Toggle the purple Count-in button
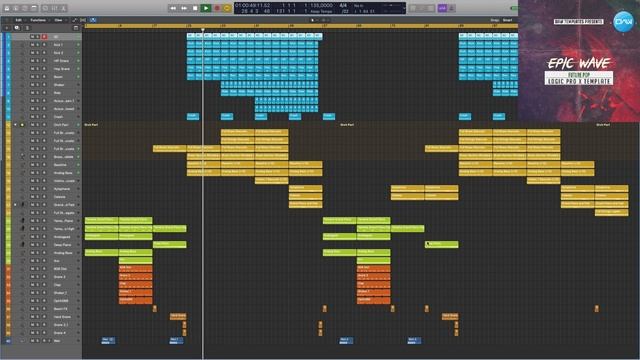640x360 pixels. coord(442,8)
